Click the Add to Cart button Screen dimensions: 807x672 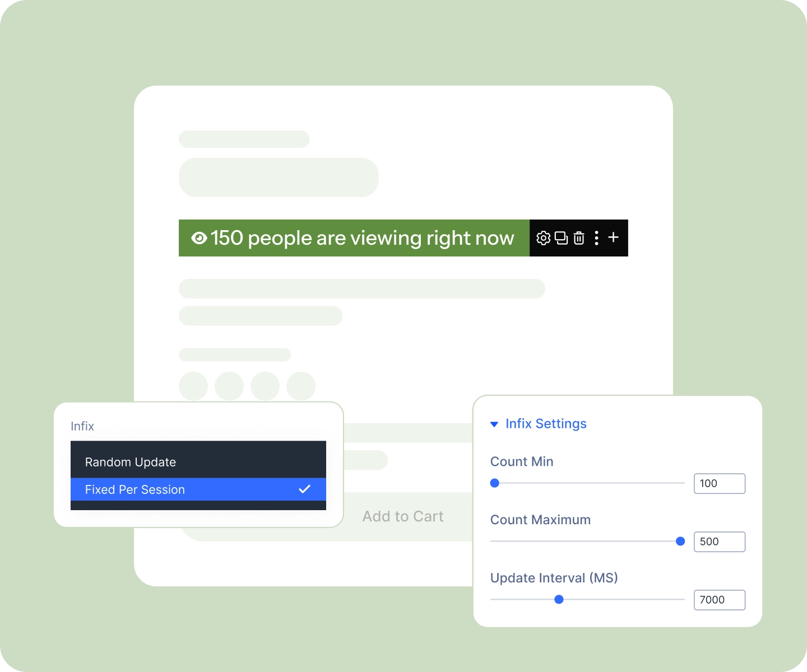point(403,516)
